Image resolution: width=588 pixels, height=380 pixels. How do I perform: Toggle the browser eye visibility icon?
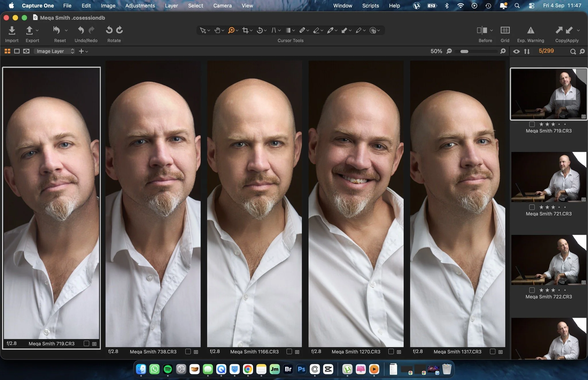point(516,51)
